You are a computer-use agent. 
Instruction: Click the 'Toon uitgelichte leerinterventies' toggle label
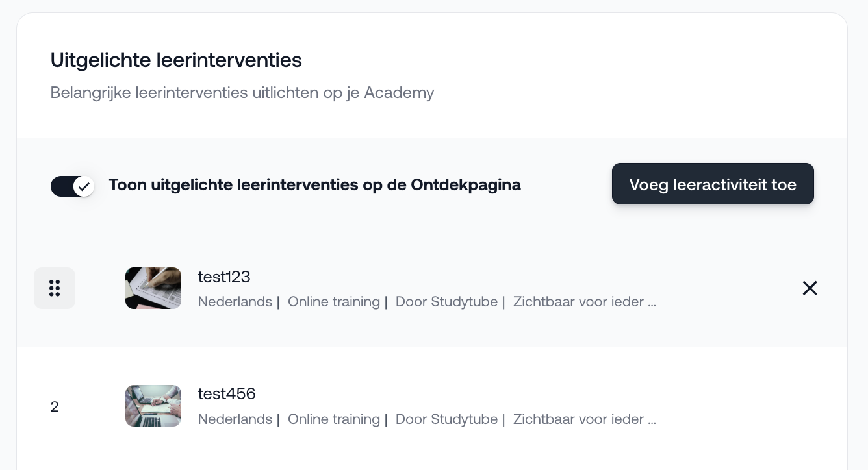315,185
